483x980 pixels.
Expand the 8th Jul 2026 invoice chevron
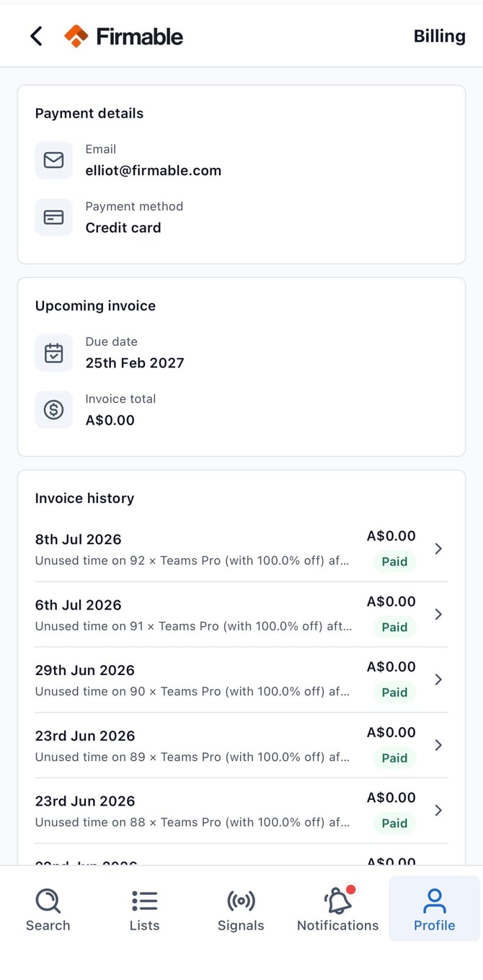[x=438, y=549]
